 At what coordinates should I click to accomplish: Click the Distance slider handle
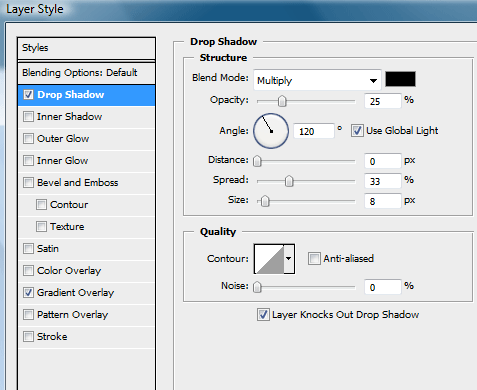point(257,161)
